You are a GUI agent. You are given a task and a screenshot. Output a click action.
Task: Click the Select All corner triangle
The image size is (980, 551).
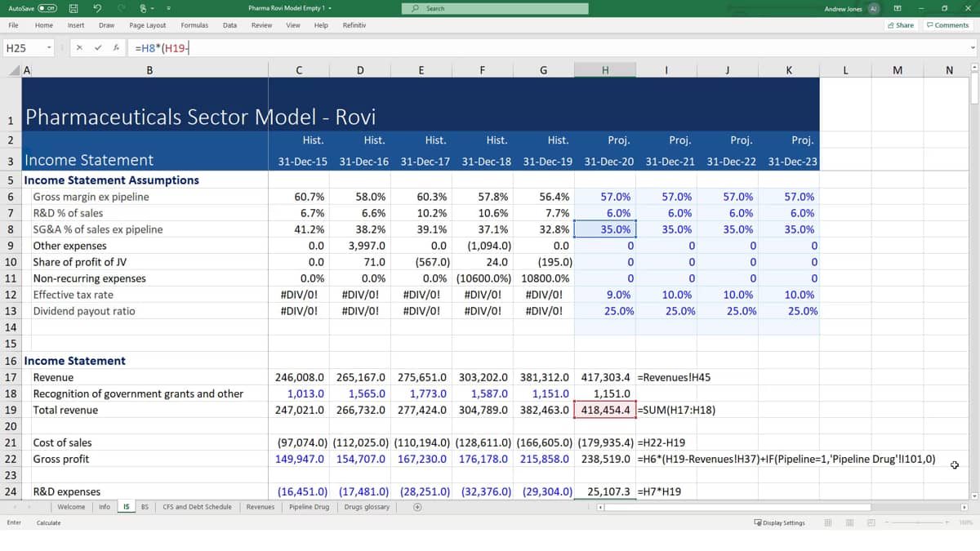[x=12, y=70]
